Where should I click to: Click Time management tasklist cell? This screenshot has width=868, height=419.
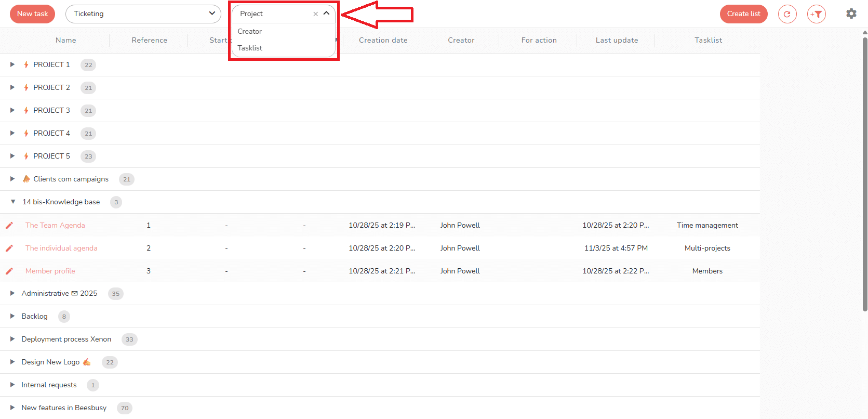point(707,225)
